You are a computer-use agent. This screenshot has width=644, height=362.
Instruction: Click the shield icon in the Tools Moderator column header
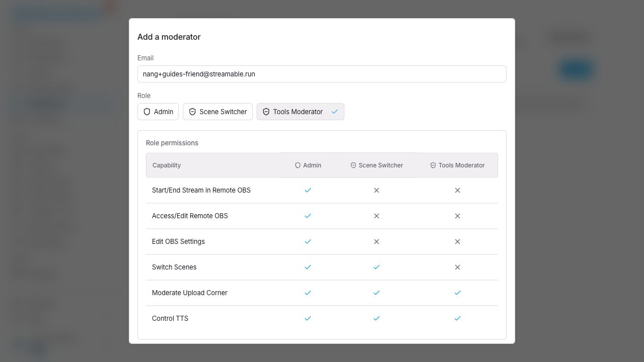point(433,165)
